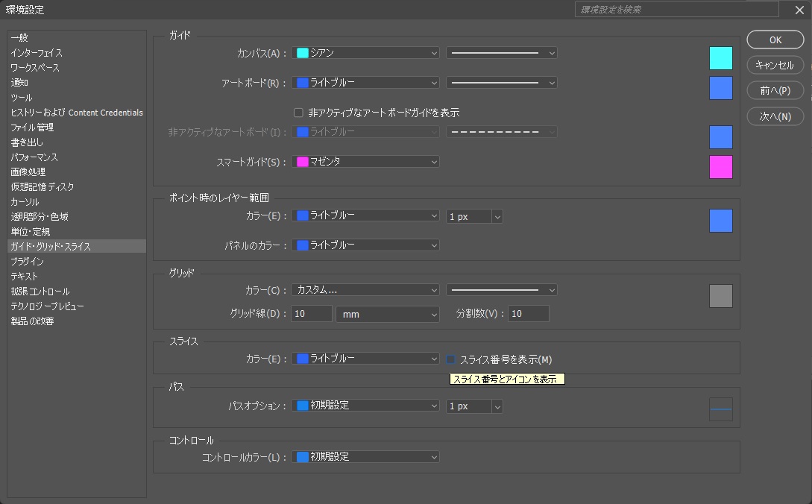Screen dimensions: 812x504
Task: Go to カーソル preferences
Action: (x=77, y=202)
